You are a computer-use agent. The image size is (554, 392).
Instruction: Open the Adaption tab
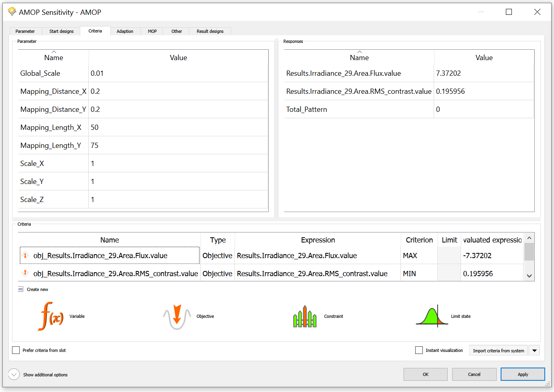tap(125, 31)
